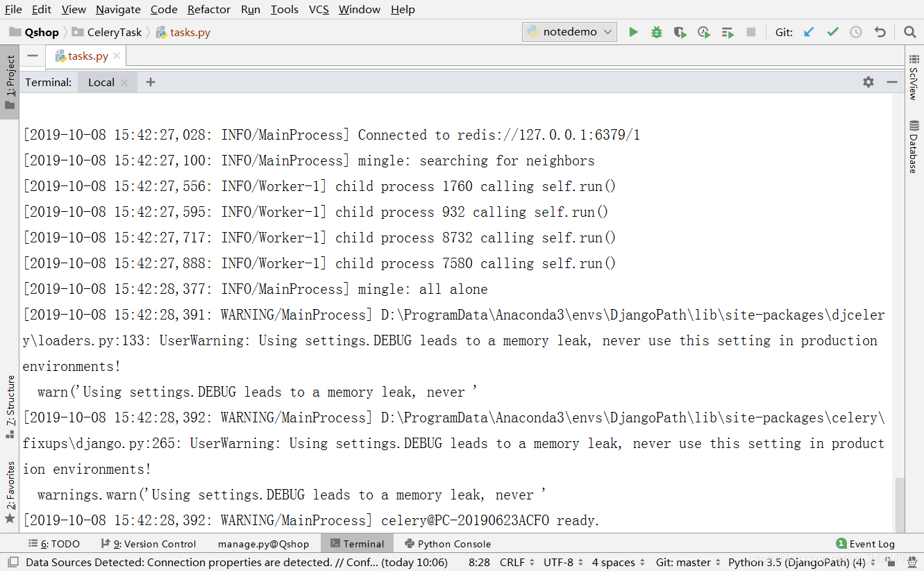The height and width of the screenshot is (571, 924).
Task: Open the Code menu
Action: (164, 9)
